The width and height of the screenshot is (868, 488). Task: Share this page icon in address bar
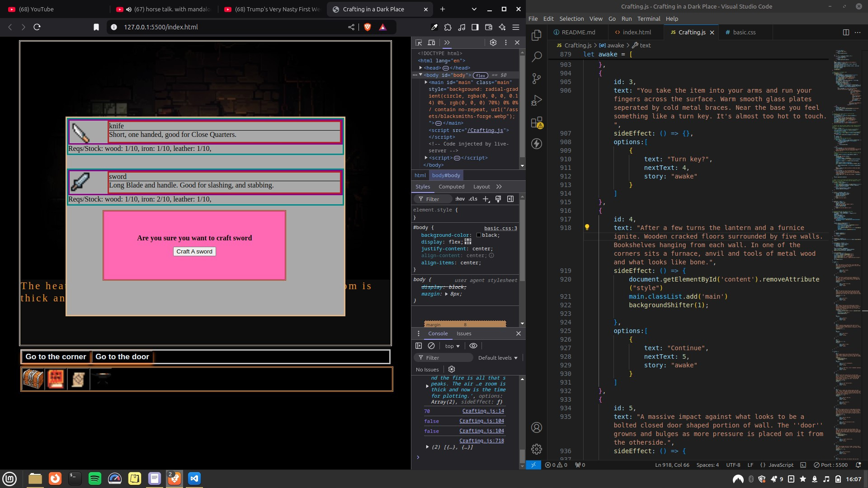[x=351, y=27]
